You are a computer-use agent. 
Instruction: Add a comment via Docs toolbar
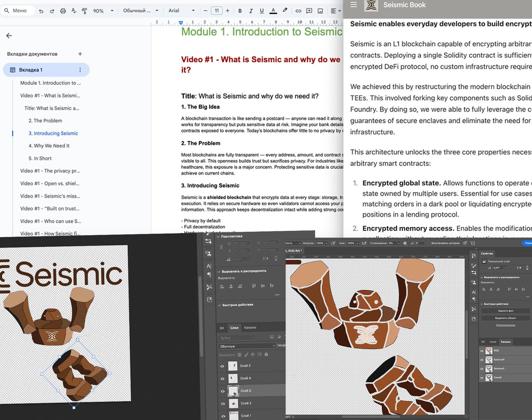pyautogui.click(x=309, y=11)
